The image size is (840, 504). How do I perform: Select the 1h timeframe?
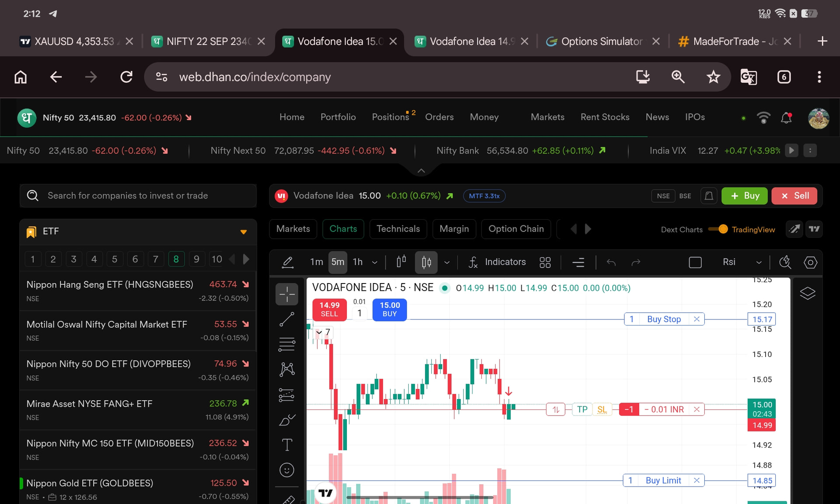click(x=358, y=262)
